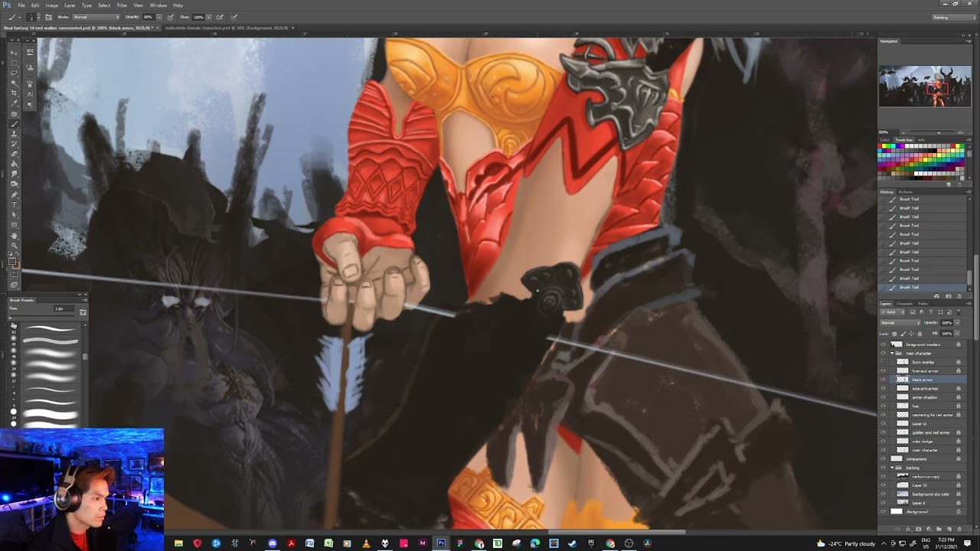Image resolution: width=980 pixels, height=551 pixels.
Task: Open Photoshop from the Windows taskbar
Action: pyautogui.click(x=441, y=543)
